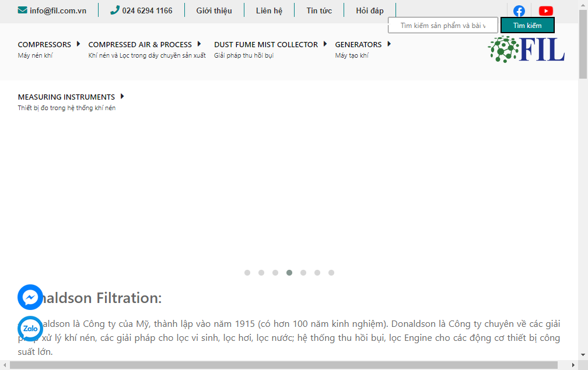Select second carousel slide dot
The height and width of the screenshot is (370, 588).
pyautogui.click(x=261, y=273)
